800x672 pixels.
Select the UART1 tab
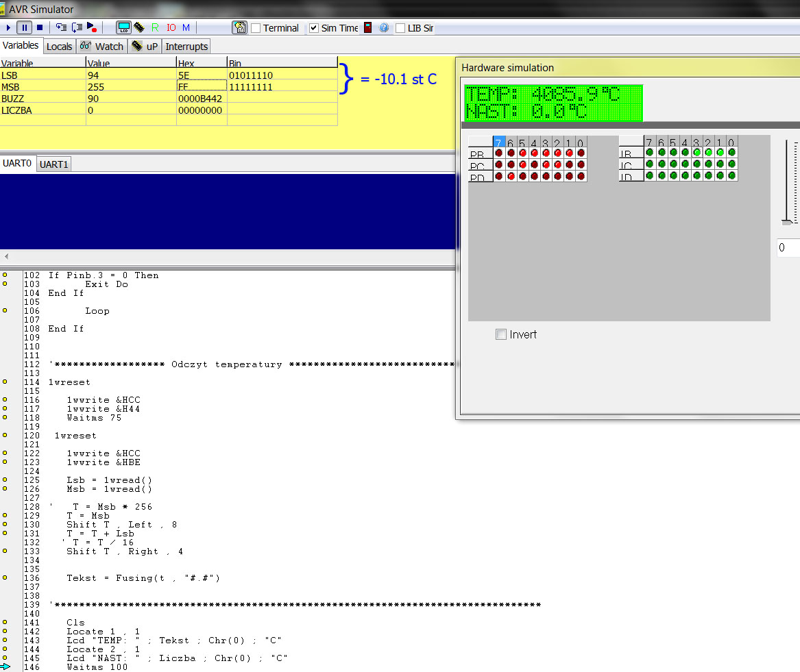coord(53,164)
